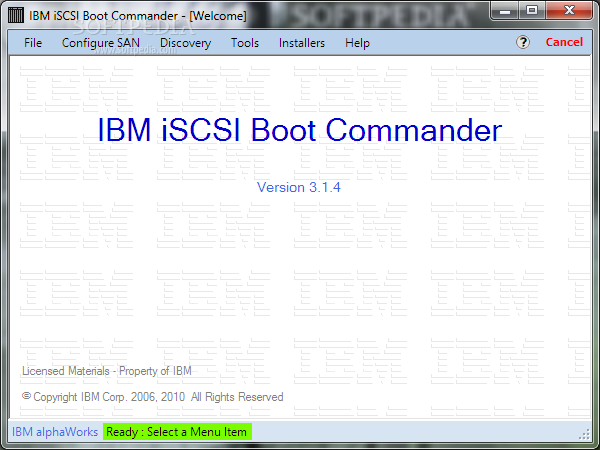Minimize the Boot Commander window
This screenshot has width=600, height=450.
505,11
